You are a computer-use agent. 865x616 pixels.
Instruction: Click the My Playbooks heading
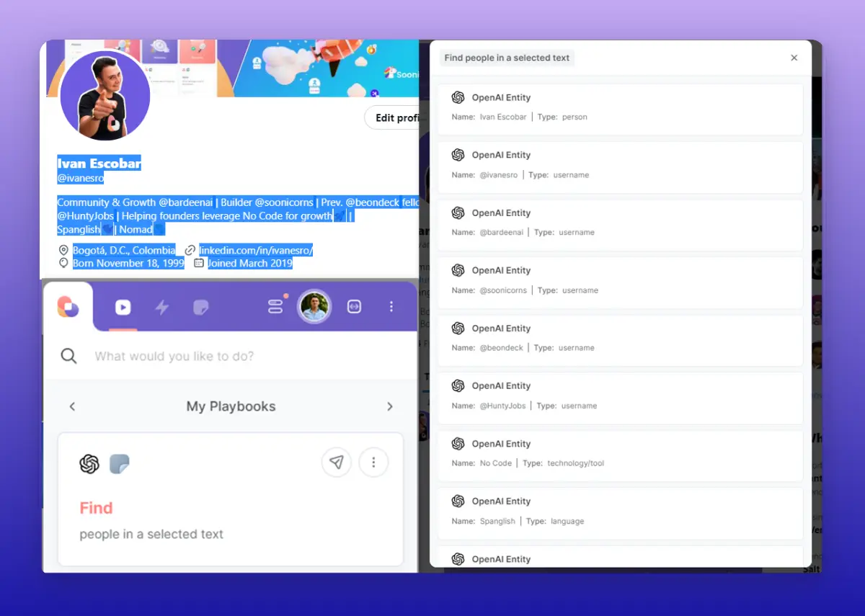click(x=231, y=406)
